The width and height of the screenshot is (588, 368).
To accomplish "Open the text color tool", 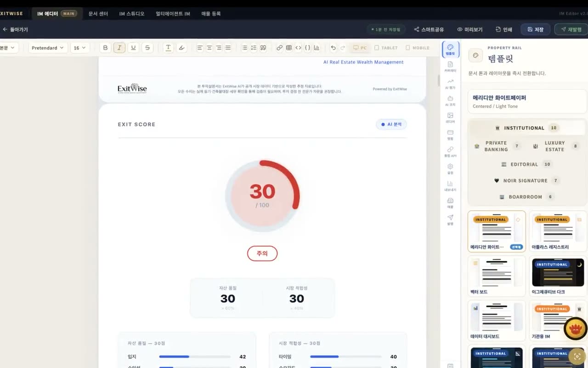I will coord(168,48).
